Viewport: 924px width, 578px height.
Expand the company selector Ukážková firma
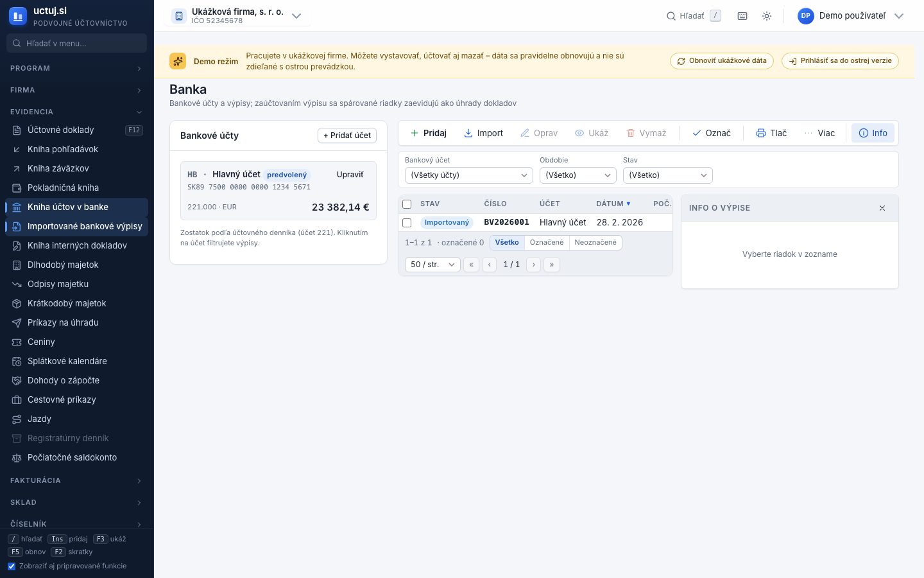click(x=237, y=16)
